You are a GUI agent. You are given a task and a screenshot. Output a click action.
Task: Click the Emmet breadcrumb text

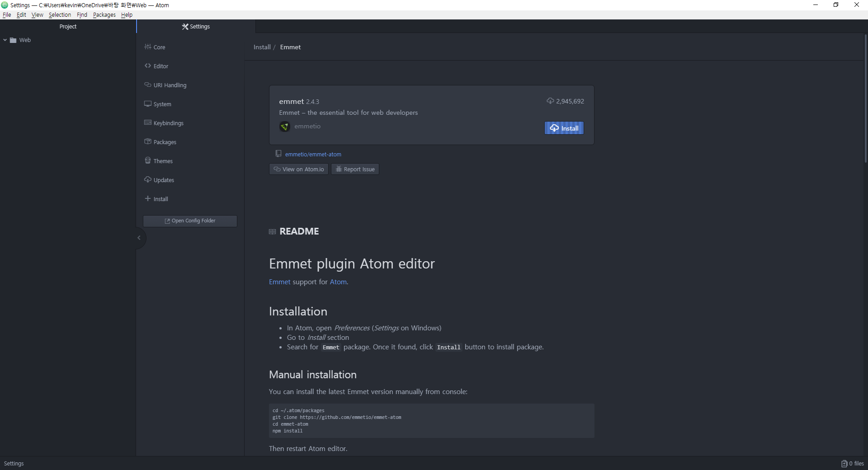pos(290,47)
